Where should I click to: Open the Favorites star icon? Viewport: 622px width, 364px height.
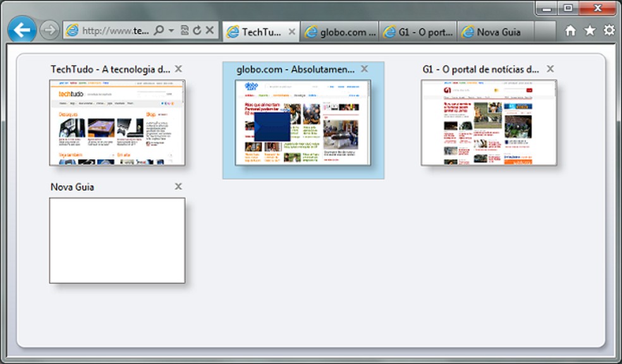click(x=590, y=30)
